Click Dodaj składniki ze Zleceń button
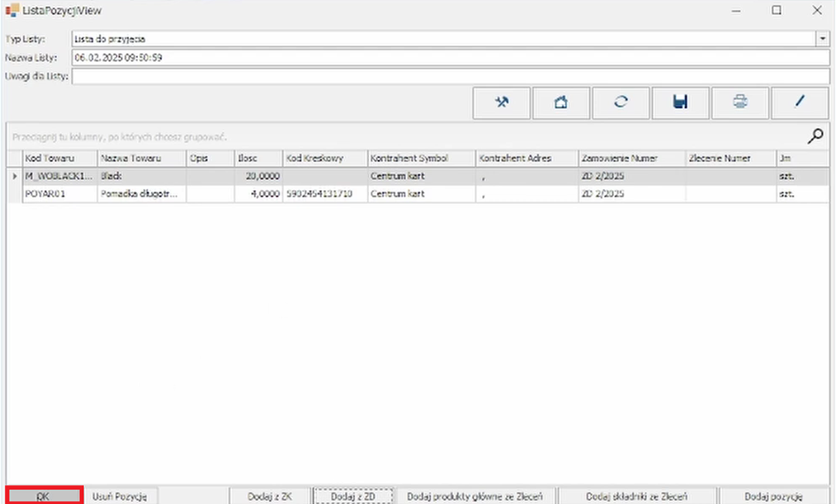The width and height of the screenshot is (836, 504). pyautogui.click(x=637, y=496)
